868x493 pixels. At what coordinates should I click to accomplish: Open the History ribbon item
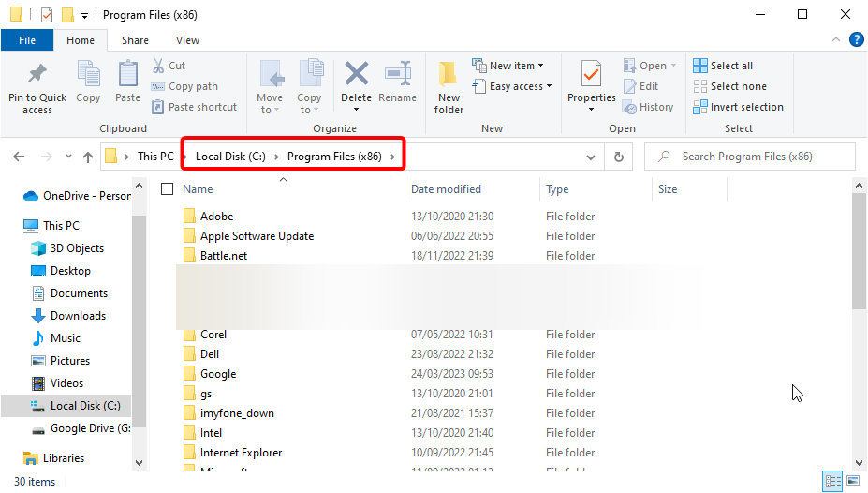tap(648, 107)
